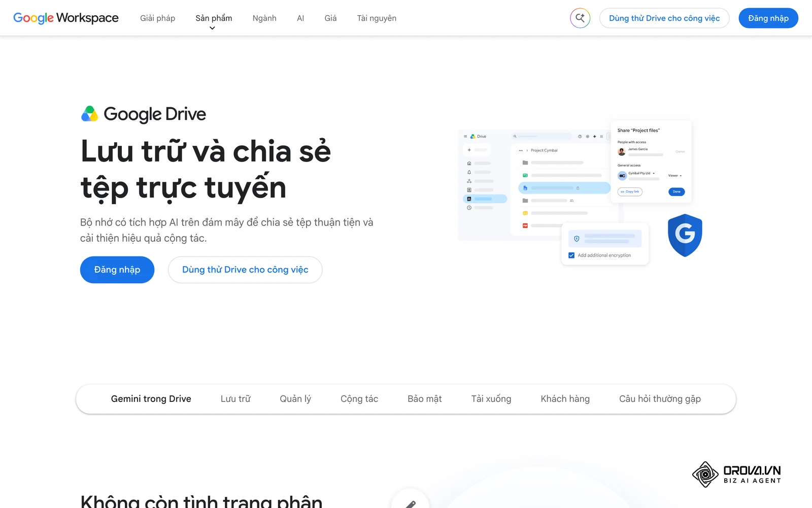
Task: Open the Ngành menu
Action: (x=264, y=18)
